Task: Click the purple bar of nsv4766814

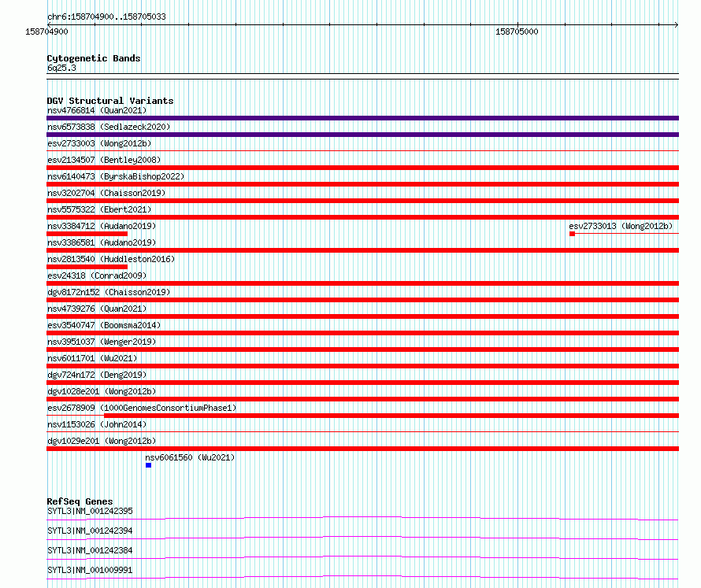Action: 362,118
